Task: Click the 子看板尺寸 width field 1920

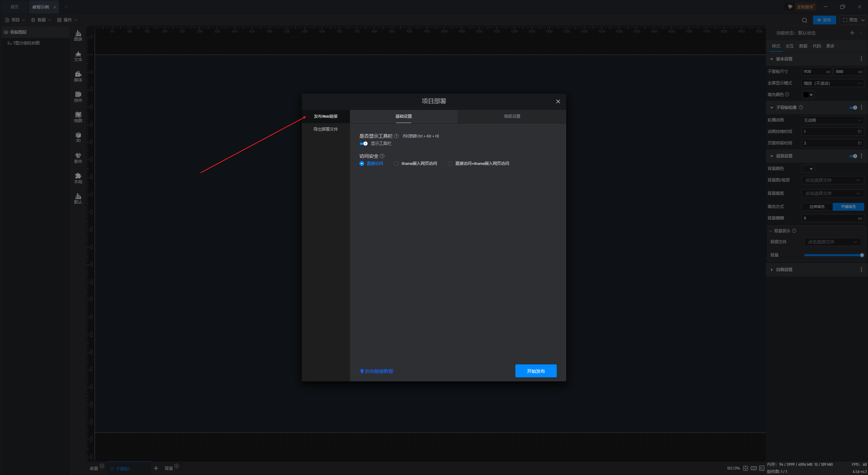Action: 814,72
